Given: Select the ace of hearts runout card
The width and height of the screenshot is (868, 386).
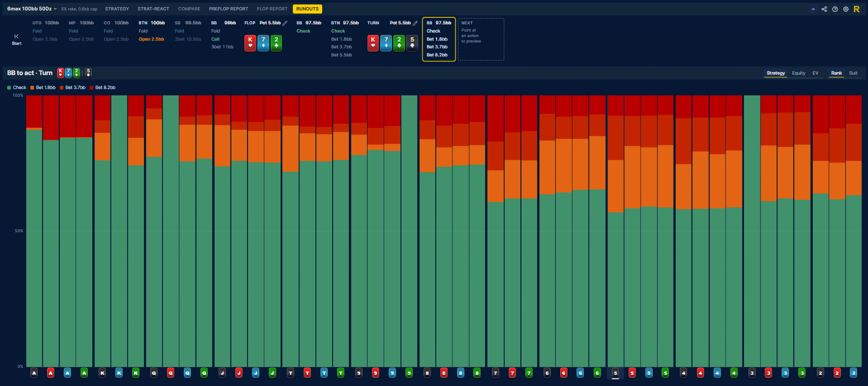Looking at the screenshot, I should point(51,373).
